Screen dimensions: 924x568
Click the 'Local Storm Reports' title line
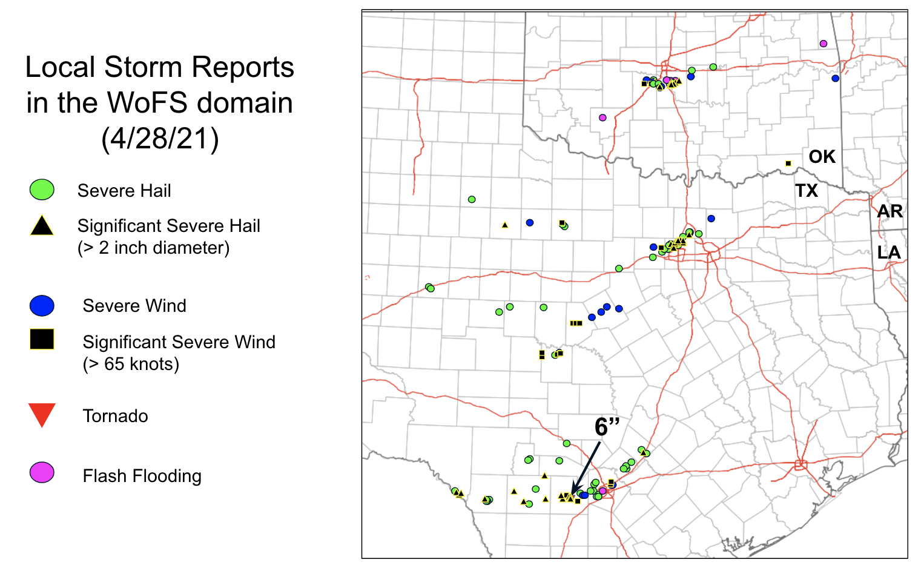160,67
